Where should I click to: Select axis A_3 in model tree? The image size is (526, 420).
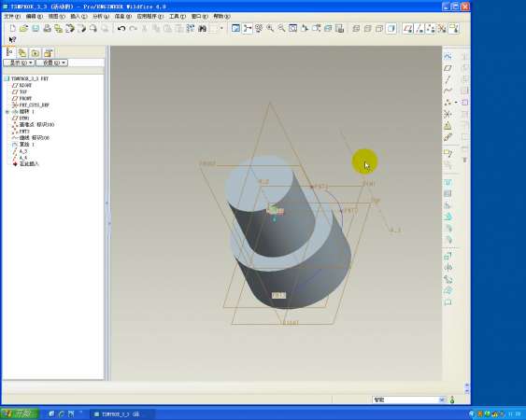coord(20,151)
